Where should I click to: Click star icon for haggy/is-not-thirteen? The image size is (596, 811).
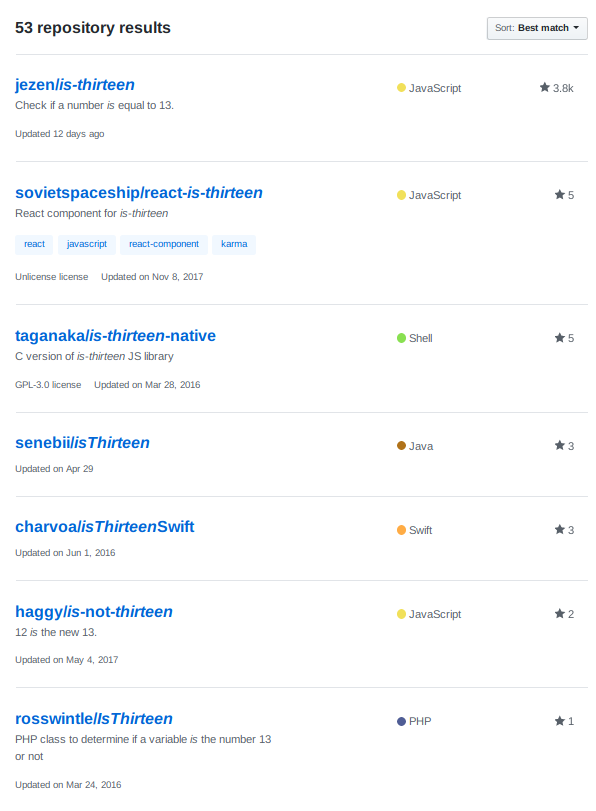559,613
